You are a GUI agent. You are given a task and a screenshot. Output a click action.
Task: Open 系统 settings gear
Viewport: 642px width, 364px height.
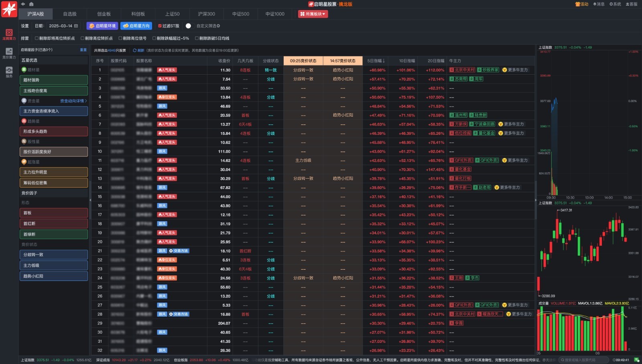coord(615,4)
